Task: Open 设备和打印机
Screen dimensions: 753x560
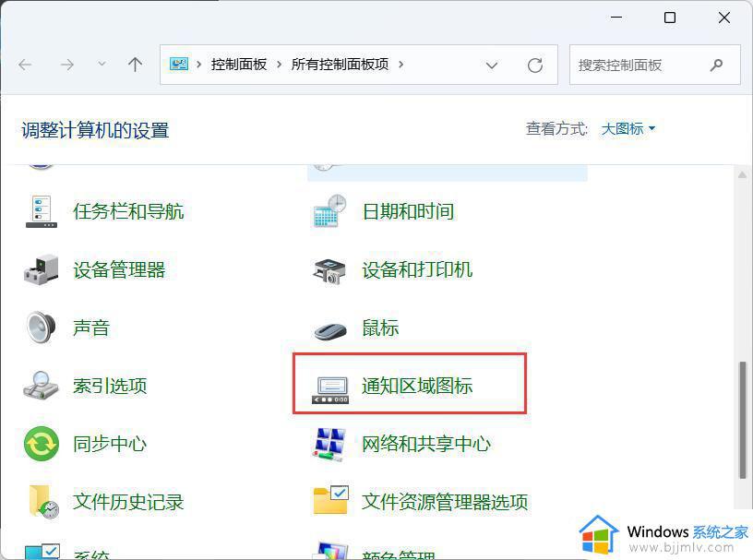Action: 416,269
